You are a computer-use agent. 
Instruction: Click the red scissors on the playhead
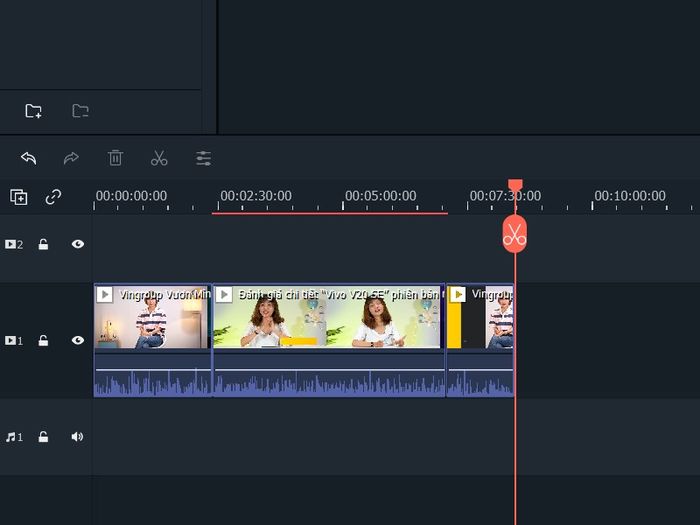pyautogui.click(x=515, y=234)
